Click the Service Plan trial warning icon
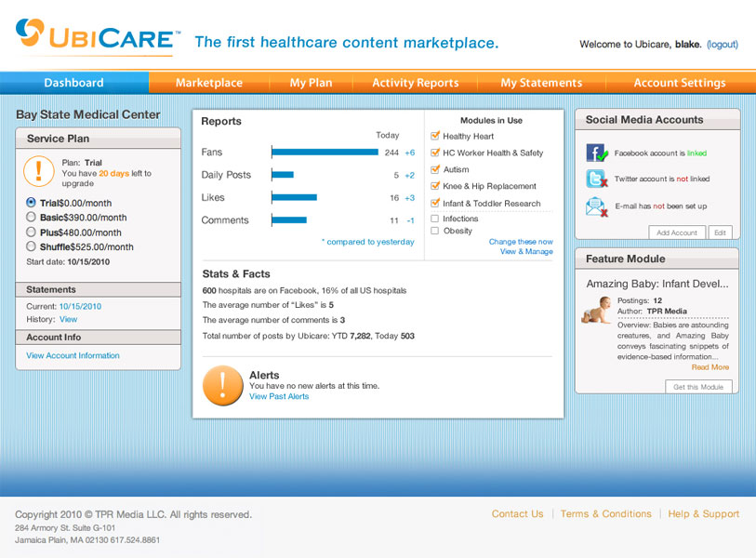This screenshot has width=756, height=558. [x=38, y=171]
